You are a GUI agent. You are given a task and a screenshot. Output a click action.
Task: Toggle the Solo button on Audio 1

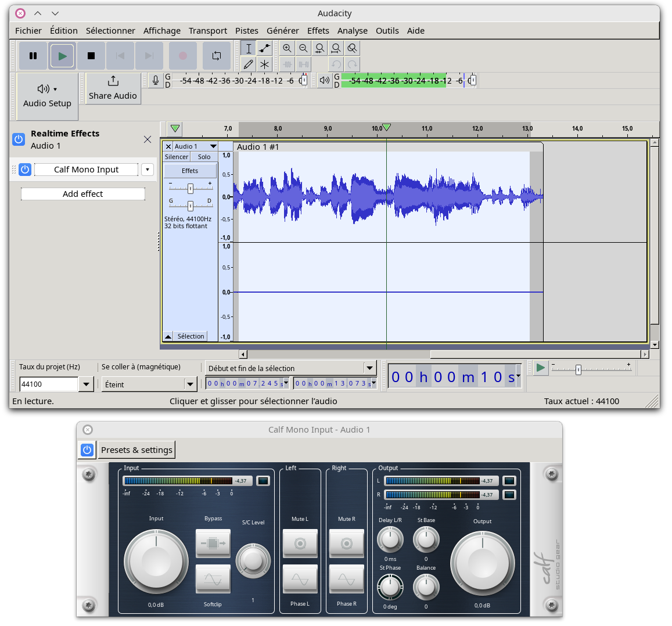(x=204, y=157)
